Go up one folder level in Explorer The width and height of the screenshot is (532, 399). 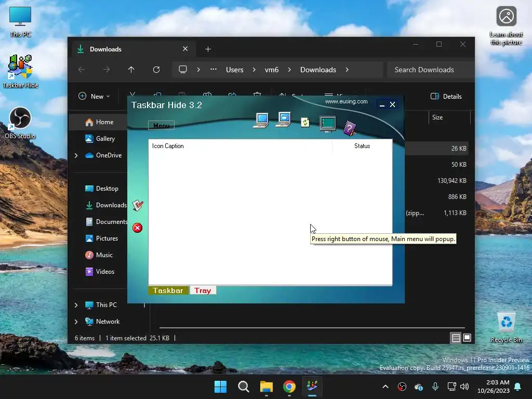click(x=131, y=70)
